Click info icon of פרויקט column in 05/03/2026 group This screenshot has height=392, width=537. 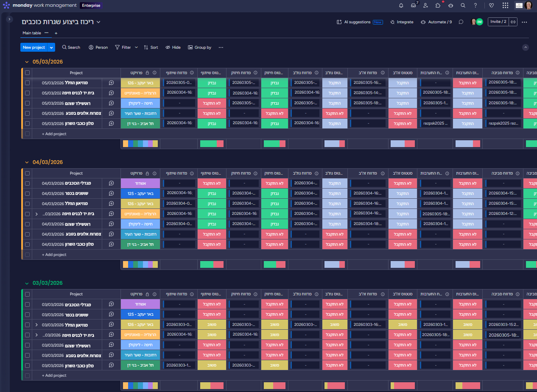(154, 73)
